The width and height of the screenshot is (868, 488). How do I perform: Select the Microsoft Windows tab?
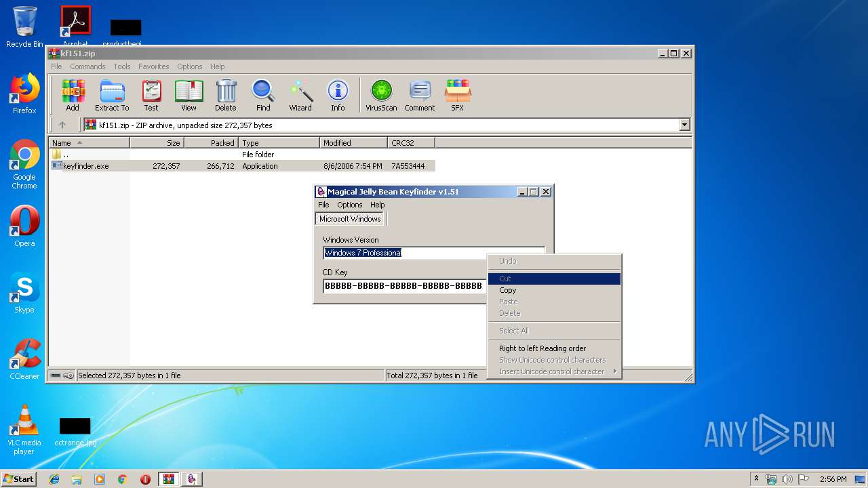point(350,219)
